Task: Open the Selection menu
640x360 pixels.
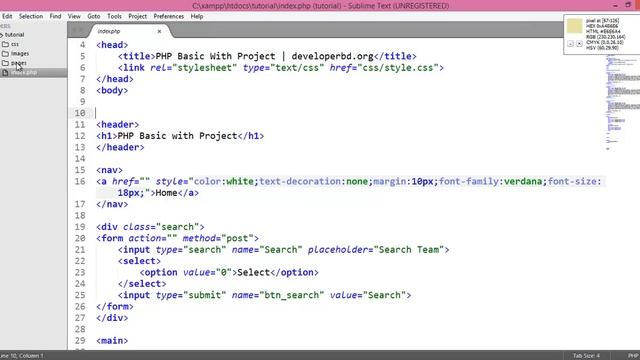Action: (x=31, y=16)
